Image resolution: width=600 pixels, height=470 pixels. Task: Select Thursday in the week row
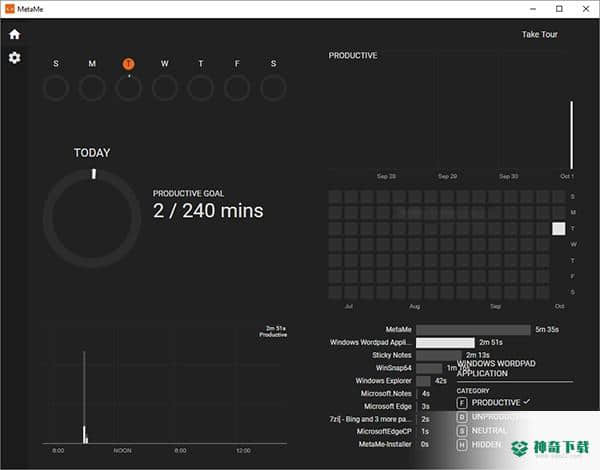[201, 64]
